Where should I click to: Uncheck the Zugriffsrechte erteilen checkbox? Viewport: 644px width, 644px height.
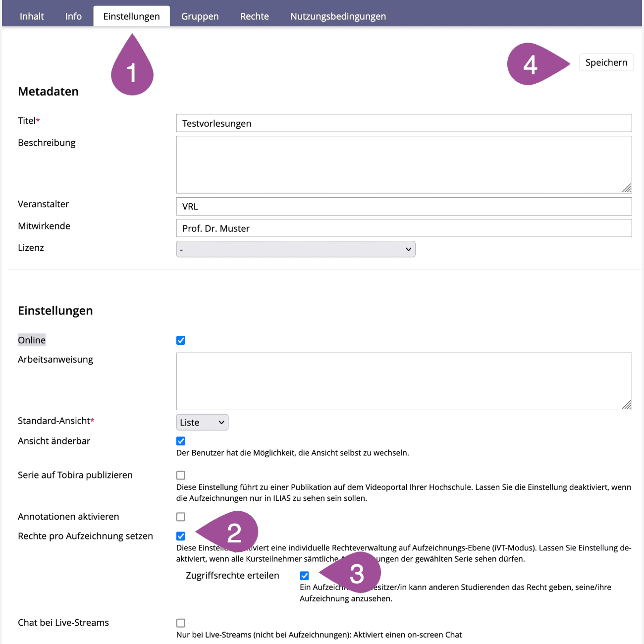304,576
